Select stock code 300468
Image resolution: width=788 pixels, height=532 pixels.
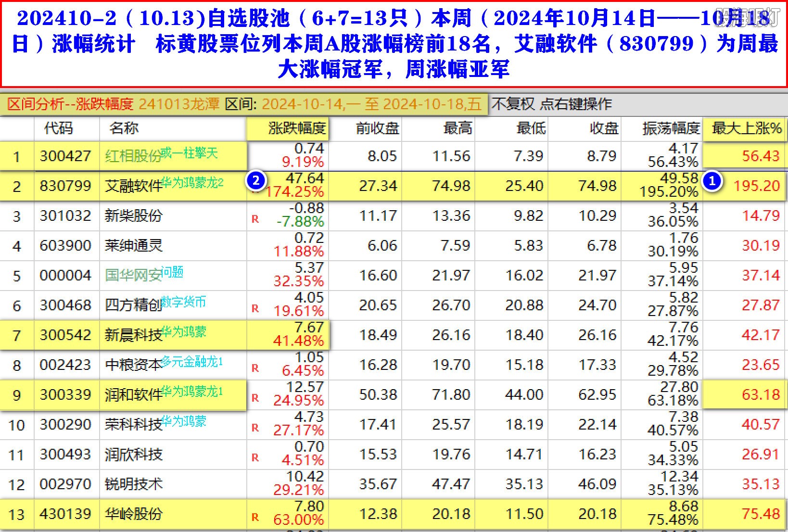65,305
